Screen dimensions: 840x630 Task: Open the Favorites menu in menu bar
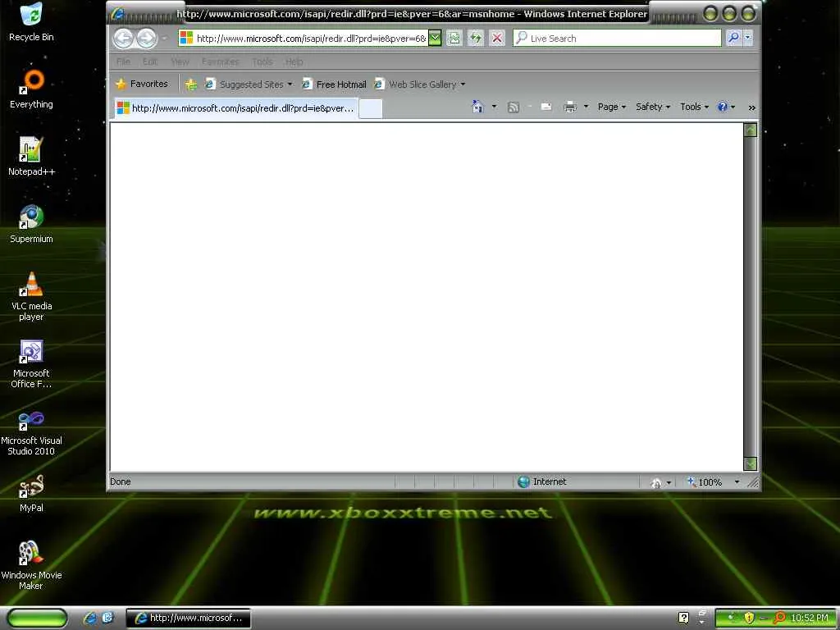click(x=220, y=62)
